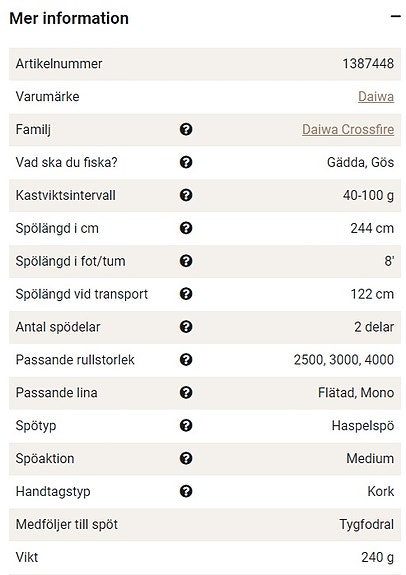Open the Daiwa brand link
This screenshot has height=575, width=406.
point(376,97)
